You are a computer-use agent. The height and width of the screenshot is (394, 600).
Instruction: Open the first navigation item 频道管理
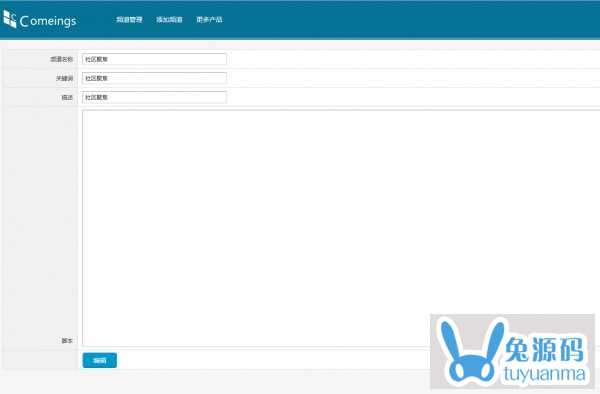point(129,20)
